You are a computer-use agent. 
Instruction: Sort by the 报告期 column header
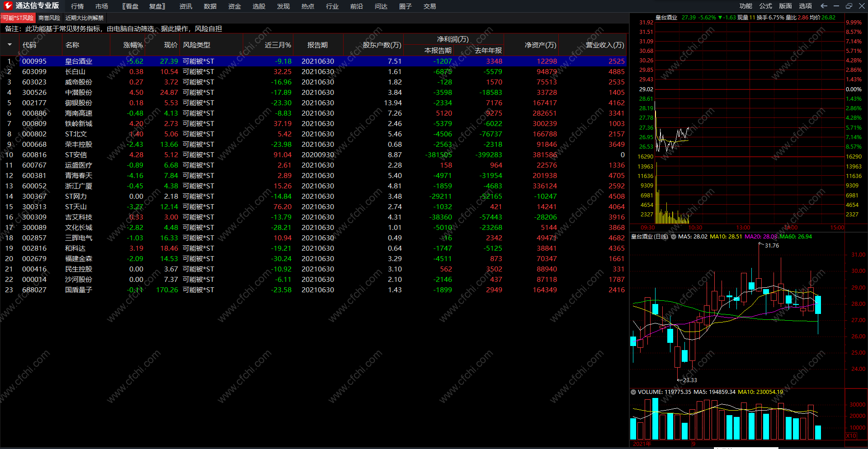pyautogui.click(x=318, y=45)
